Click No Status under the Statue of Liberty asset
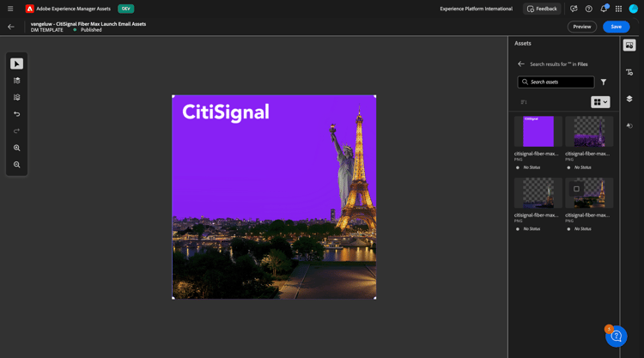 tap(532, 229)
